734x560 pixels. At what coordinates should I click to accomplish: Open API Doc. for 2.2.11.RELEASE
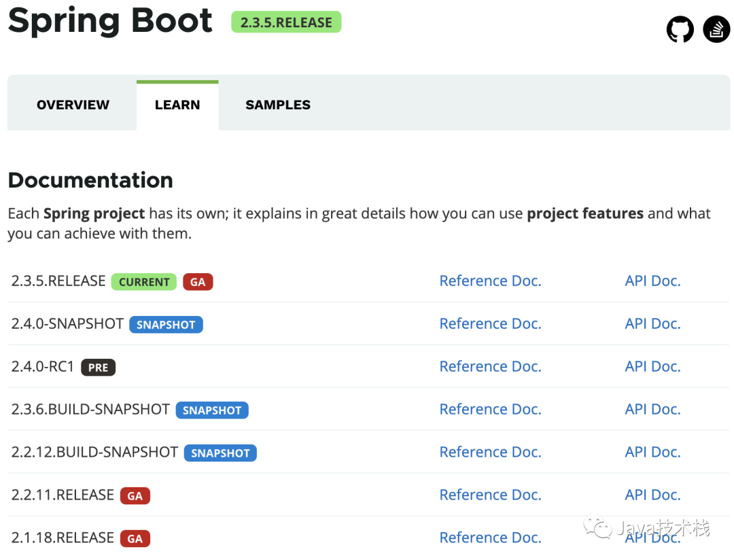coord(652,495)
